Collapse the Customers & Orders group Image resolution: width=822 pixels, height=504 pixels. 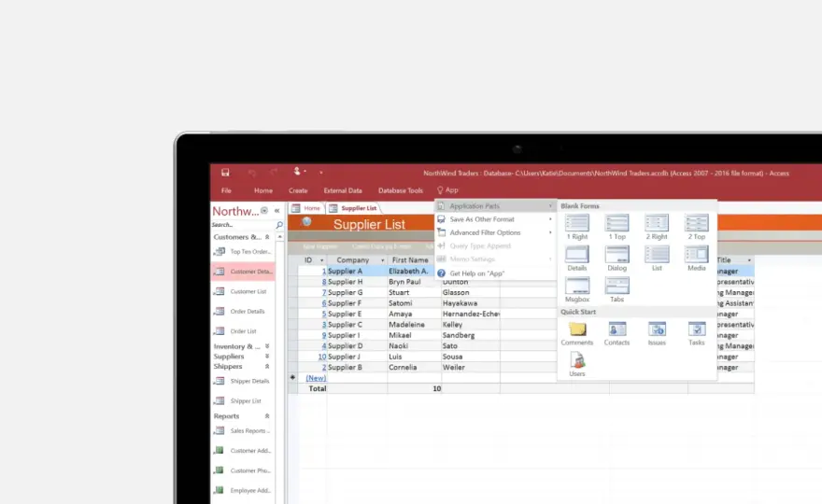(267, 237)
